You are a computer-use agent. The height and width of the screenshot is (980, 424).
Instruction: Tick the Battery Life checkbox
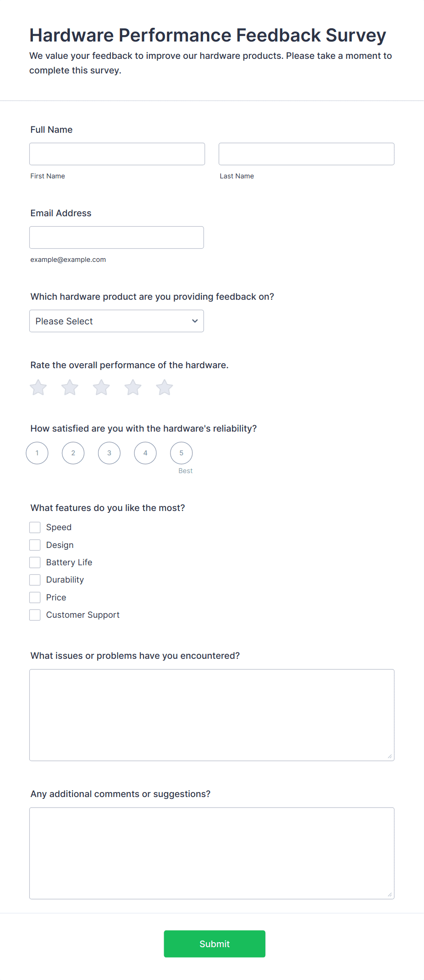coord(35,563)
